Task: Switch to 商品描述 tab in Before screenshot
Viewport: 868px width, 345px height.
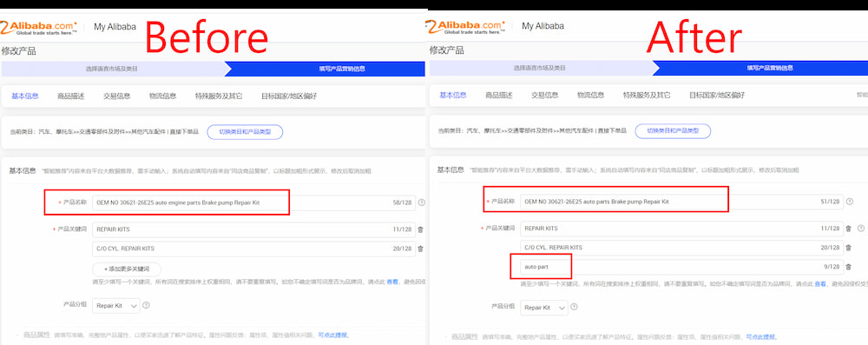Action: tap(71, 96)
